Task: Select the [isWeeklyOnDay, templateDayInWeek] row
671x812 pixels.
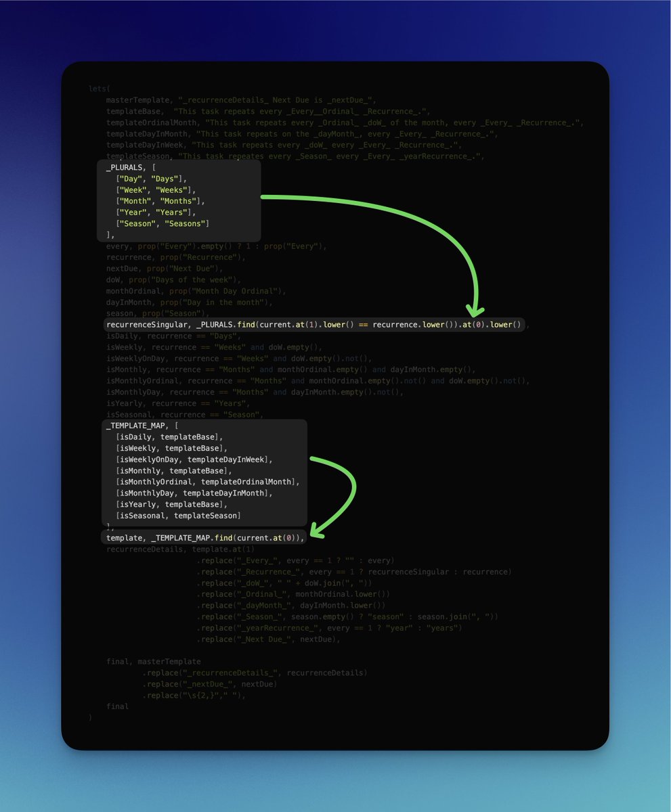Action: (x=194, y=459)
